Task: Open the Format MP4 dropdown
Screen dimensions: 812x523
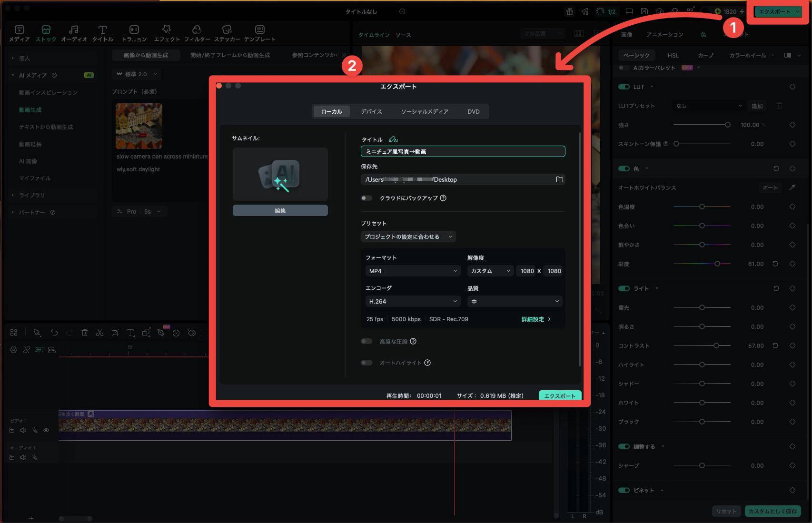Action: tap(413, 271)
